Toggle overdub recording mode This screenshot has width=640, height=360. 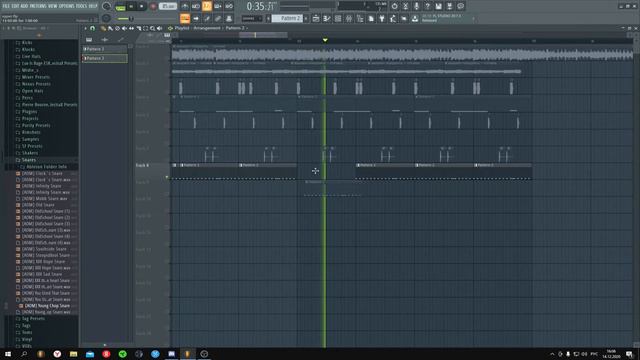(218, 6)
